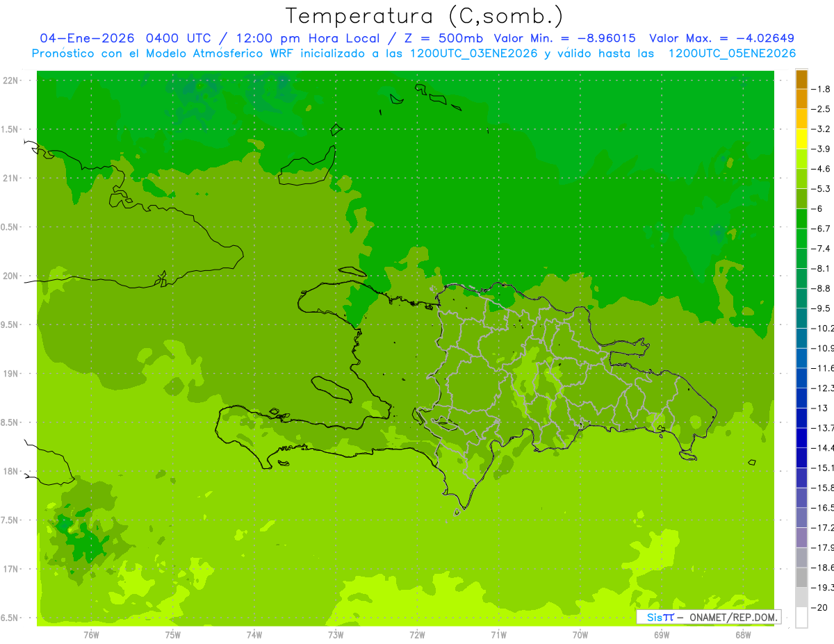Pick the legend swatch between -4.6 and -5.3
834x644 pixels.
point(801,179)
